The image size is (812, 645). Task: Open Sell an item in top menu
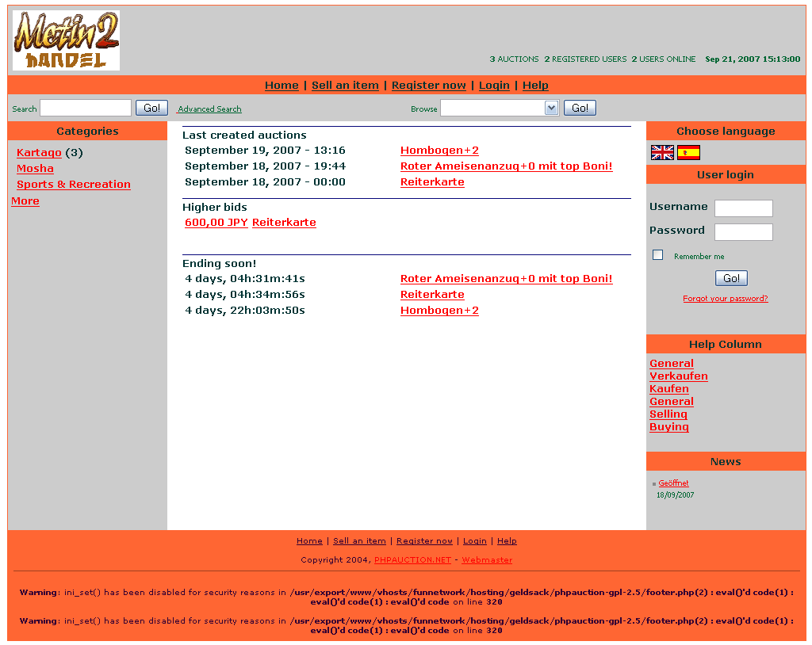click(345, 86)
